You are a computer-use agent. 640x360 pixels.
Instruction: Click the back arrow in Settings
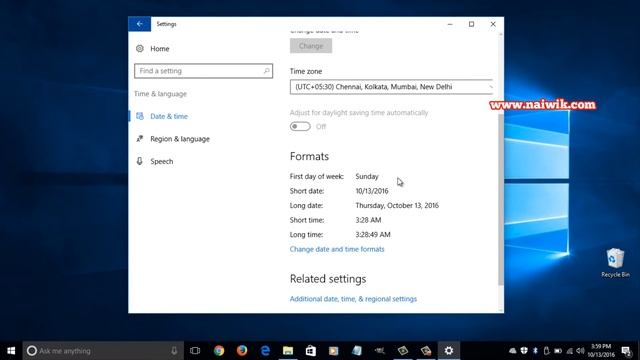pos(140,24)
